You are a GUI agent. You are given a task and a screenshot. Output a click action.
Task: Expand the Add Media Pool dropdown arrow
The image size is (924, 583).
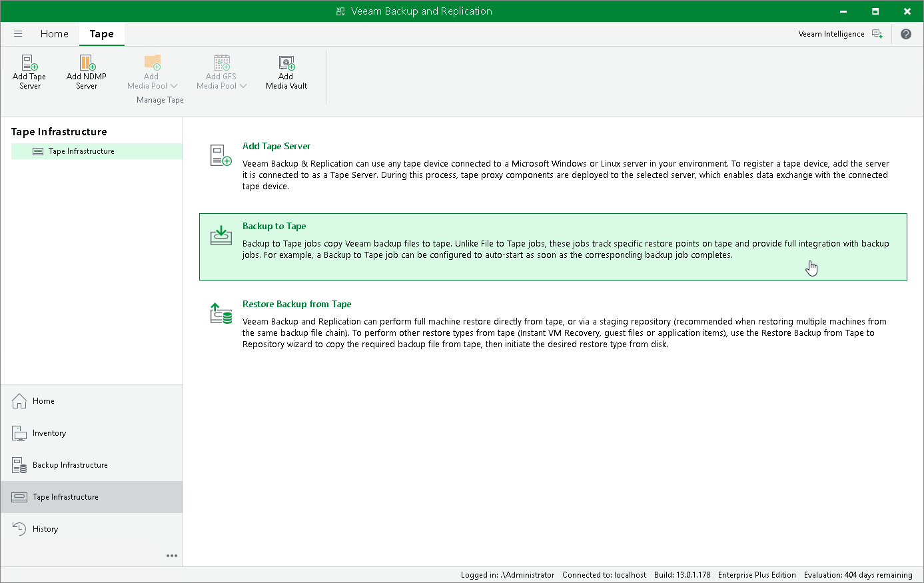175,86
